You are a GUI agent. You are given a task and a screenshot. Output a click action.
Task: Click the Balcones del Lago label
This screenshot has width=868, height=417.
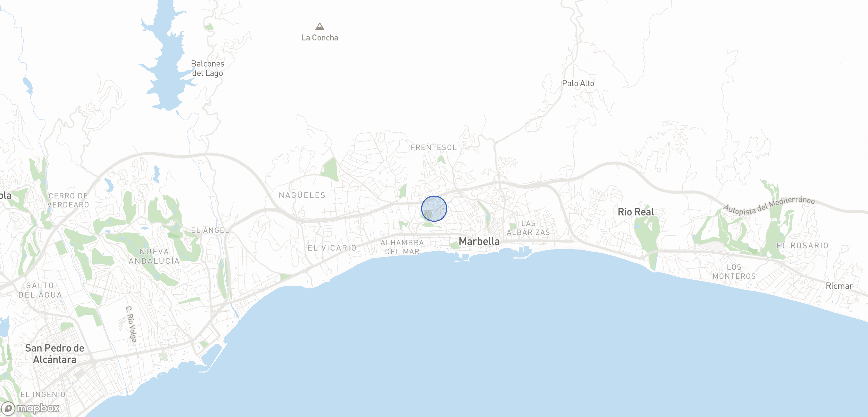tap(208, 68)
